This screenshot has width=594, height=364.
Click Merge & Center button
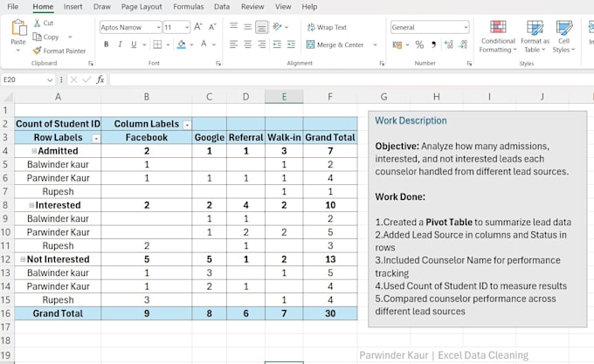point(335,45)
